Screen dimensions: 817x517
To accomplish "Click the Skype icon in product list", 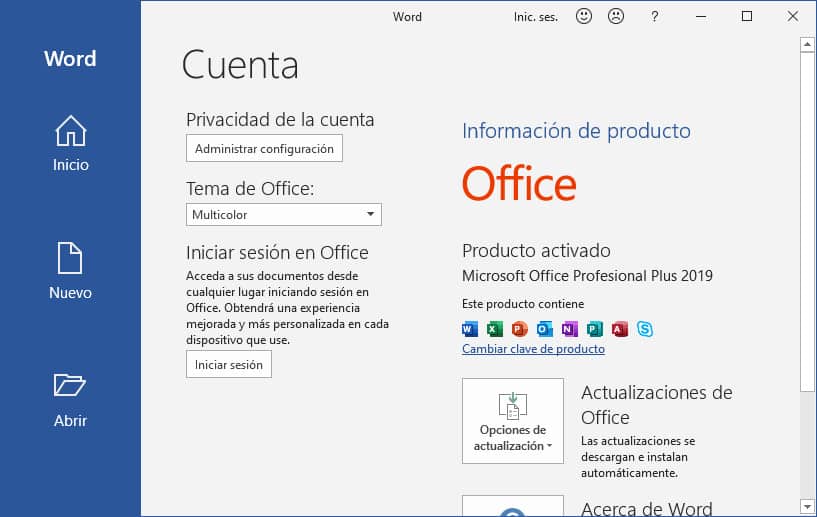I will click(645, 328).
